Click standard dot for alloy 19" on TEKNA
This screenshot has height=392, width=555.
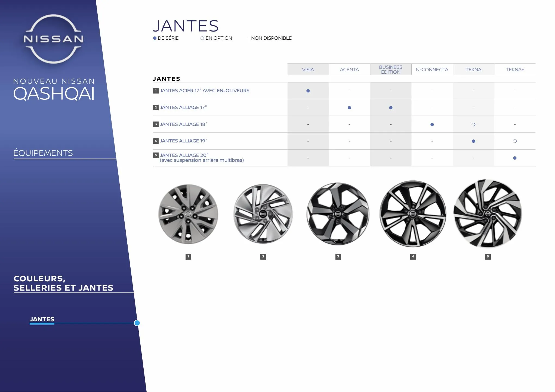point(473,141)
